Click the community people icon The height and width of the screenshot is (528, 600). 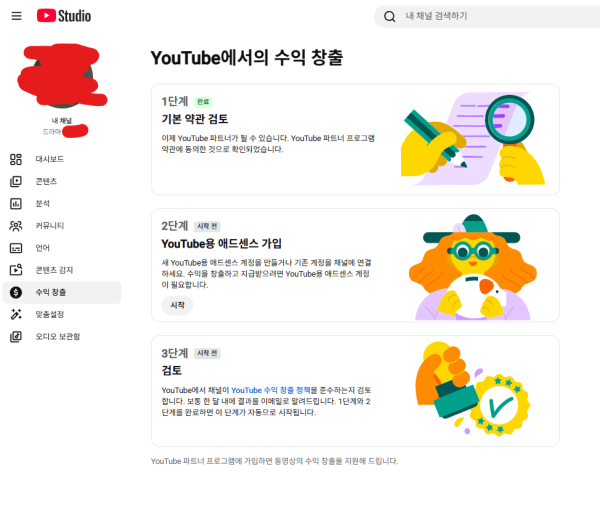(x=16, y=226)
